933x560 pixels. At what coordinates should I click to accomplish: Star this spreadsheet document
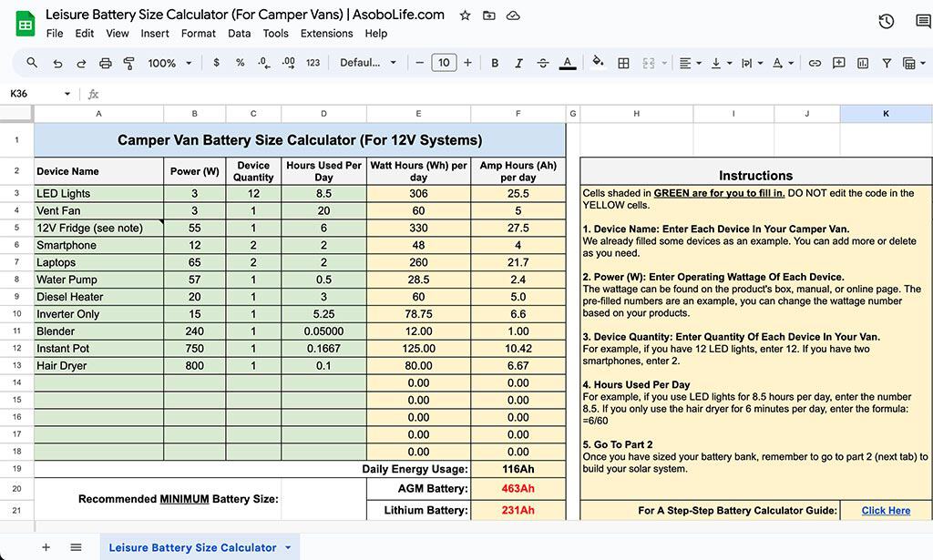(x=466, y=15)
